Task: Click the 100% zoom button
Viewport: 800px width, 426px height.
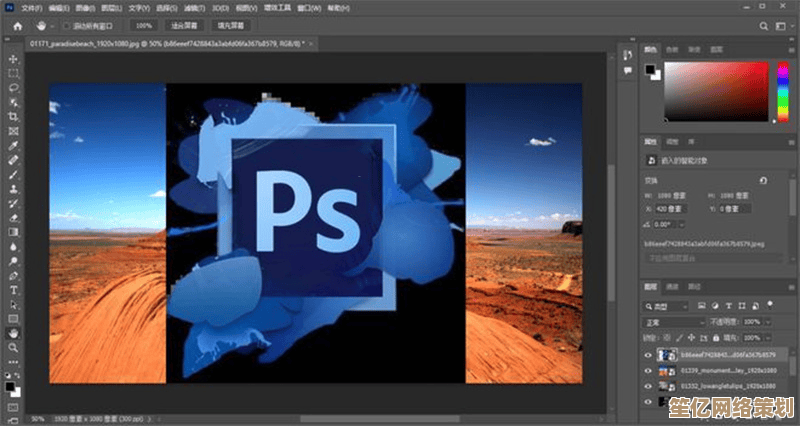Action: pos(144,26)
